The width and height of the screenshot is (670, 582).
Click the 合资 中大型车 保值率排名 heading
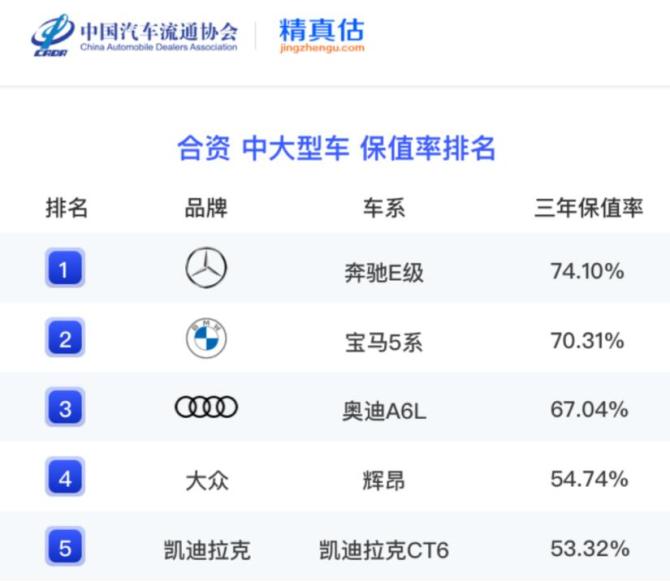tap(336, 149)
